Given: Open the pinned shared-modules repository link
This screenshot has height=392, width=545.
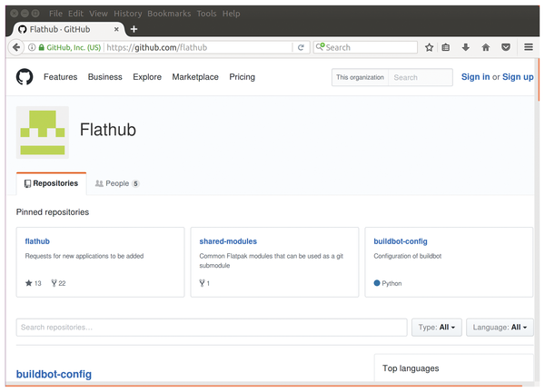Looking at the screenshot, I should click(x=228, y=241).
